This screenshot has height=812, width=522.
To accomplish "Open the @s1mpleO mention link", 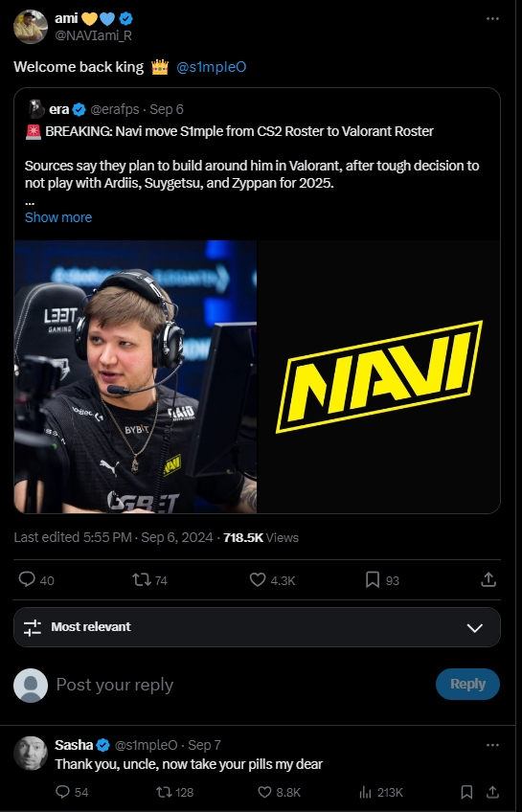I will pos(212,67).
